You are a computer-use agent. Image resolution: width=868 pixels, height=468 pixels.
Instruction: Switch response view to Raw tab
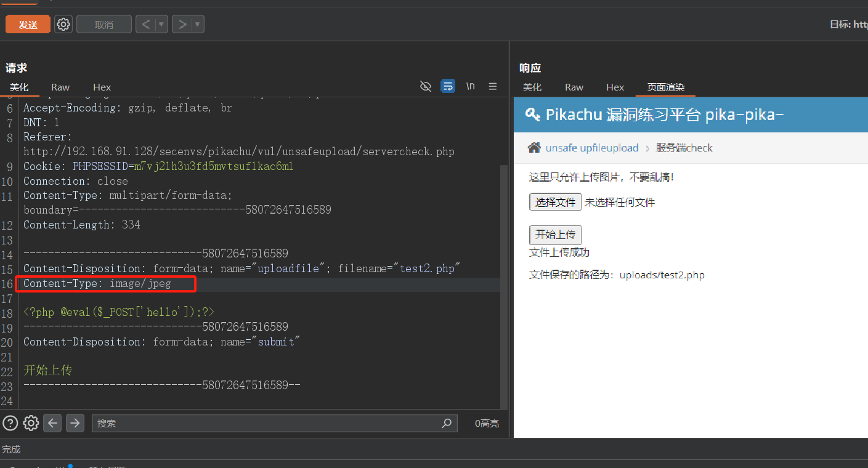point(574,87)
